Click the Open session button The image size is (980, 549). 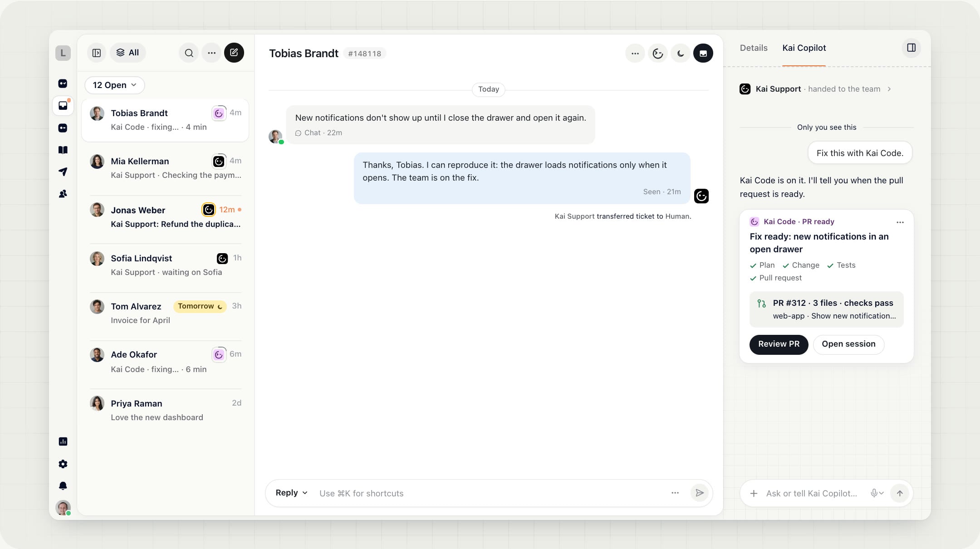click(848, 344)
